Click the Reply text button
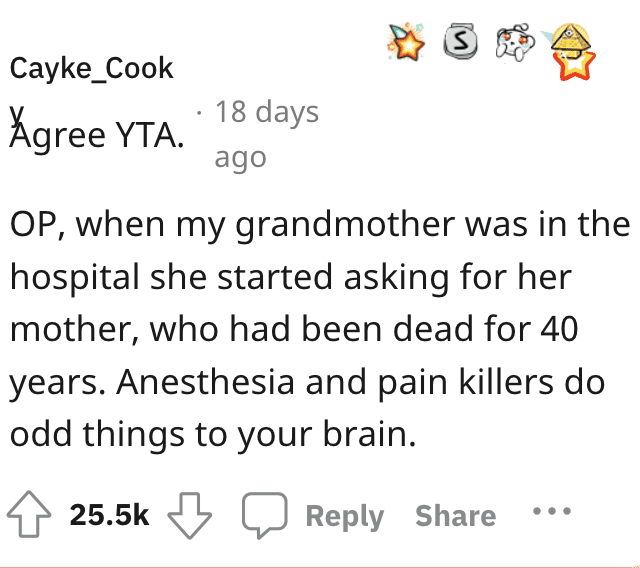 pyautogui.click(x=345, y=516)
